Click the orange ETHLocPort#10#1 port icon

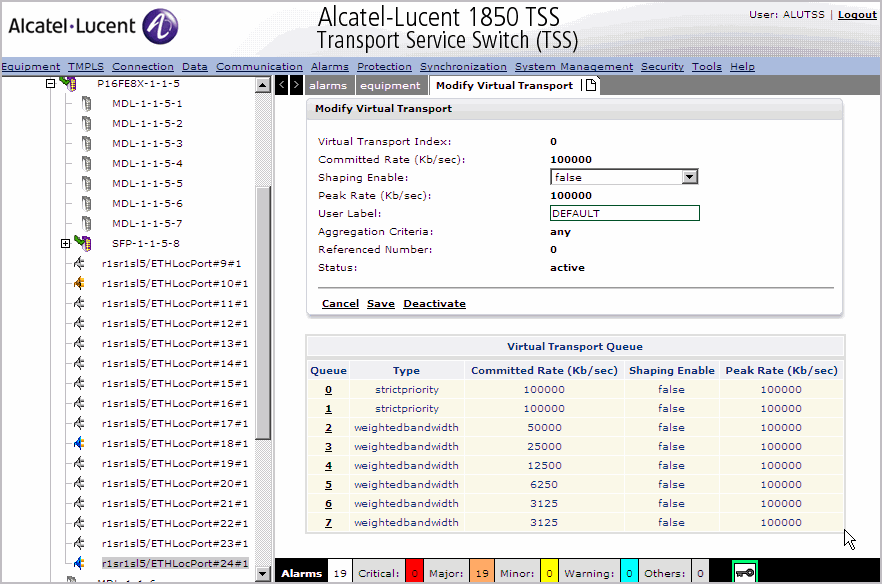coord(79,283)
